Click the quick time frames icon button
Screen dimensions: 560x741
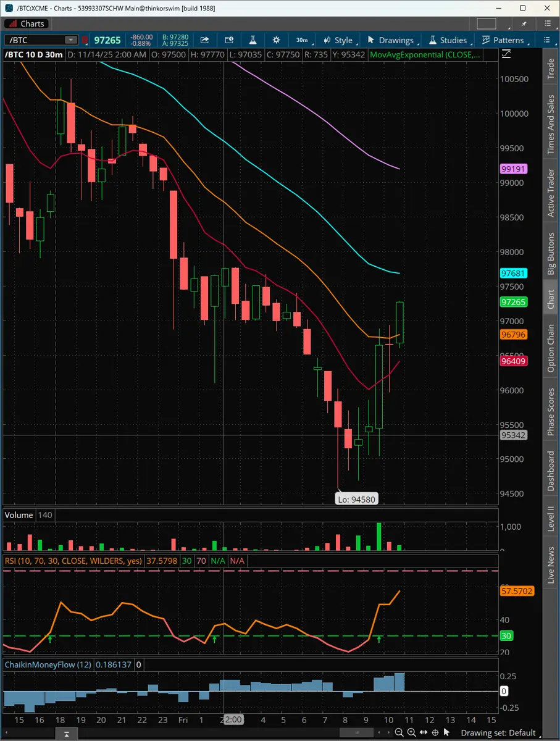point(229,40)
